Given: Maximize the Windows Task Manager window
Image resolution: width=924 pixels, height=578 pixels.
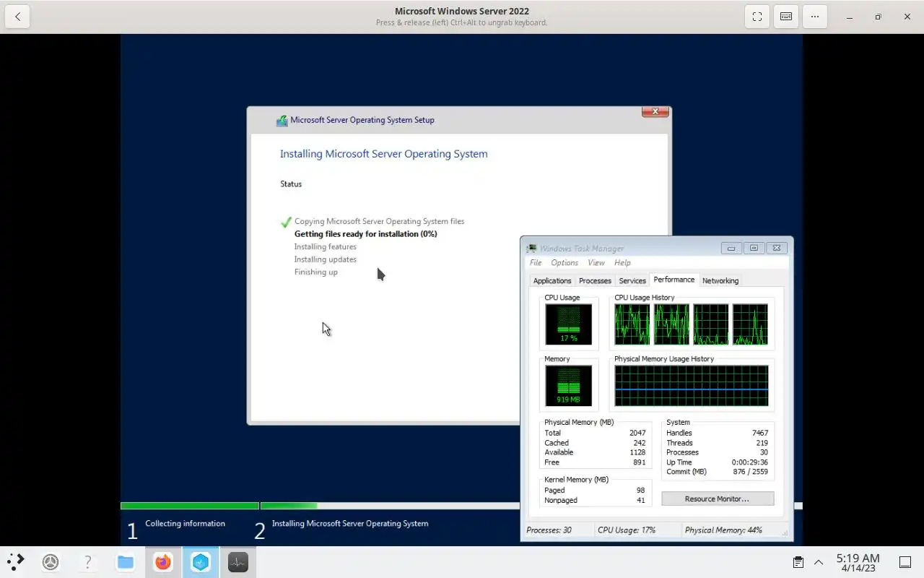Looking at the screenshot, I should tap(754, 248).
